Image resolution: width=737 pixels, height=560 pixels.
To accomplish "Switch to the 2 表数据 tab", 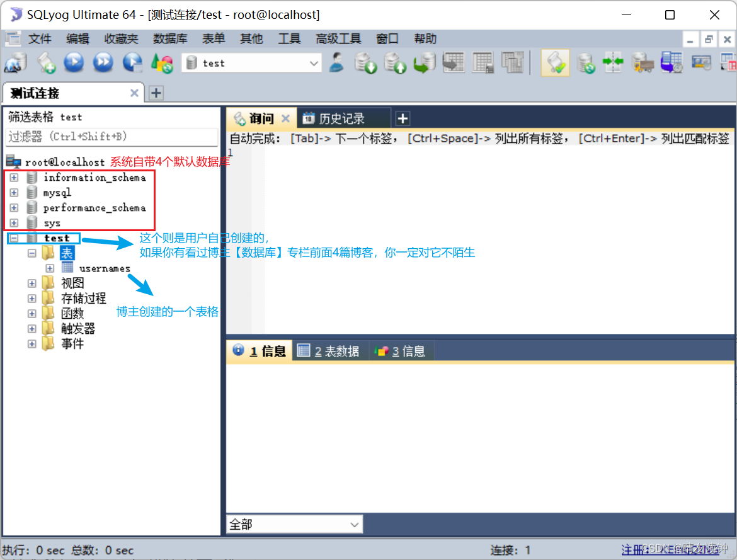I will point(330,351).
